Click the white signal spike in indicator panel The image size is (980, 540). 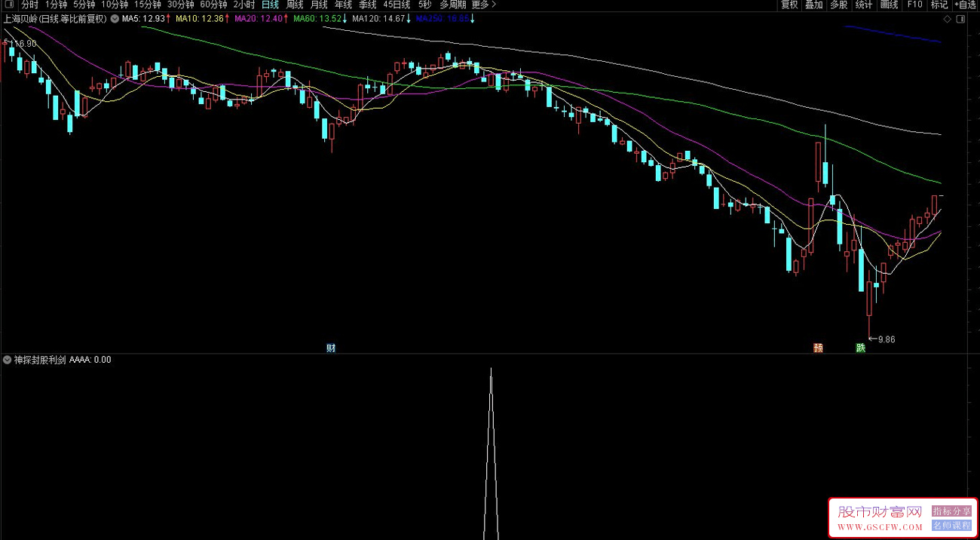491,453
